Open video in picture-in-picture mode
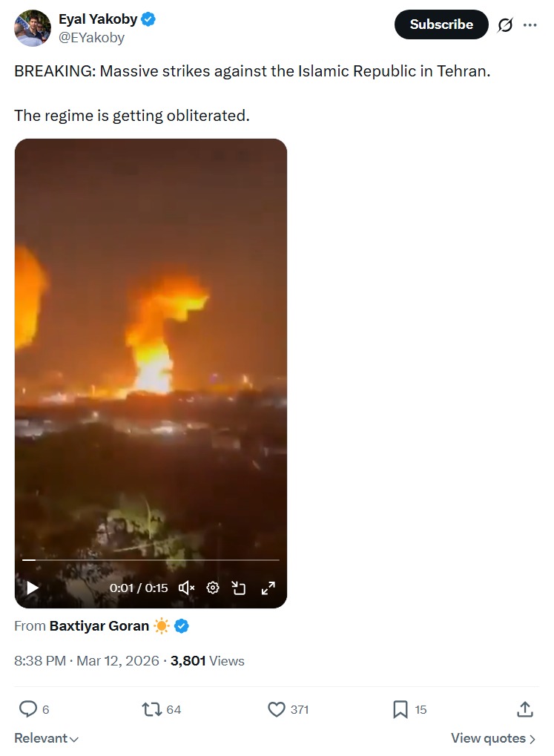Screen dimensions: 554x756 pos(239,588)
